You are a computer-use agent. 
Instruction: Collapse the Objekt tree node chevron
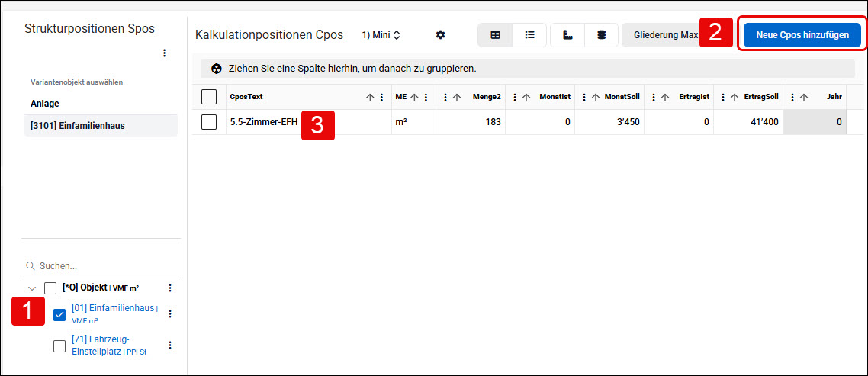[32, 288]
